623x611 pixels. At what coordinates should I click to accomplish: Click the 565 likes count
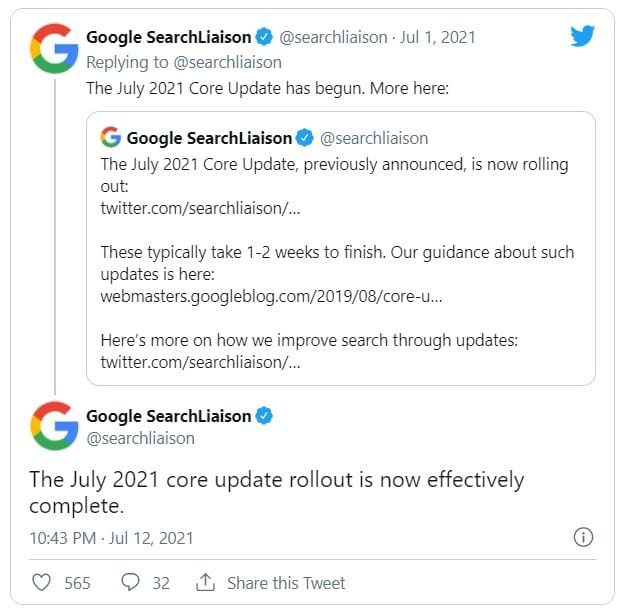click(77, 582)
